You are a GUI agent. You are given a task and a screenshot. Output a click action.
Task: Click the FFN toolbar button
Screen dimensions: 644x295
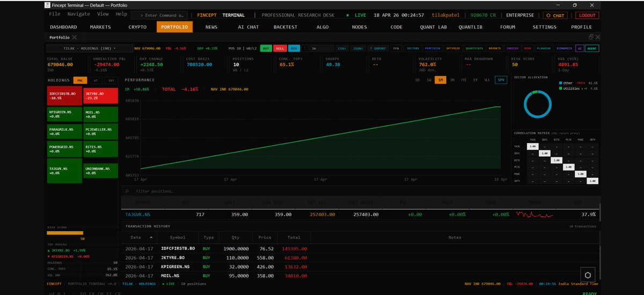(x=396, y=48)
